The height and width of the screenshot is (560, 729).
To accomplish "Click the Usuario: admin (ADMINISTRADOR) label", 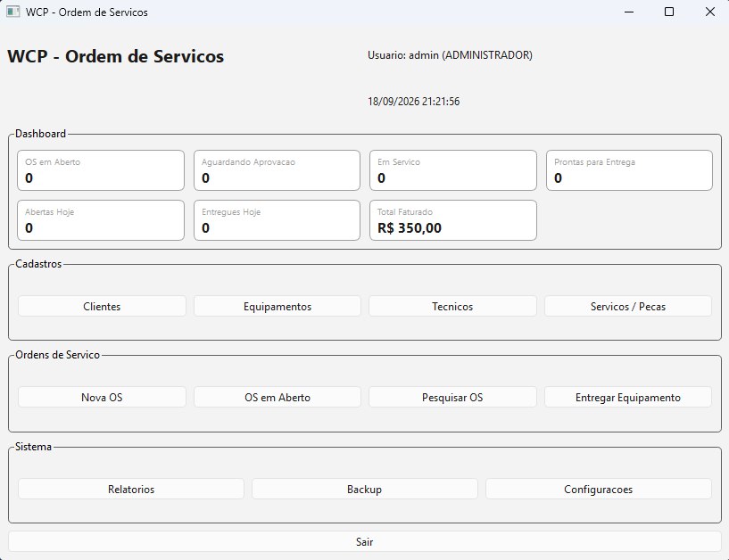I will tap(450, 55).
